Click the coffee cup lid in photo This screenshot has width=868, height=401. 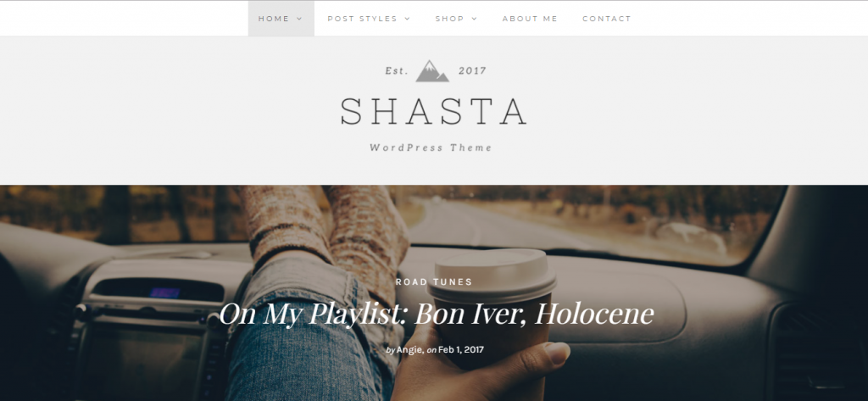(x=492, y=276)
